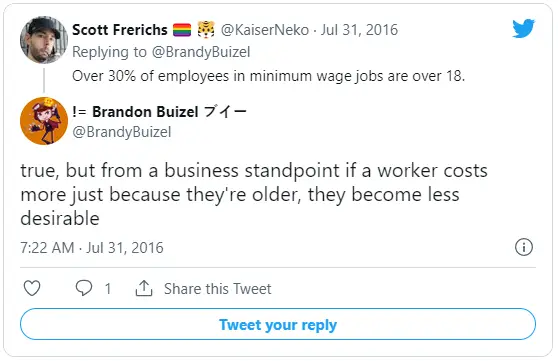
Task: Click the share upload arrow icon
Action: click(x=144, y=288)
